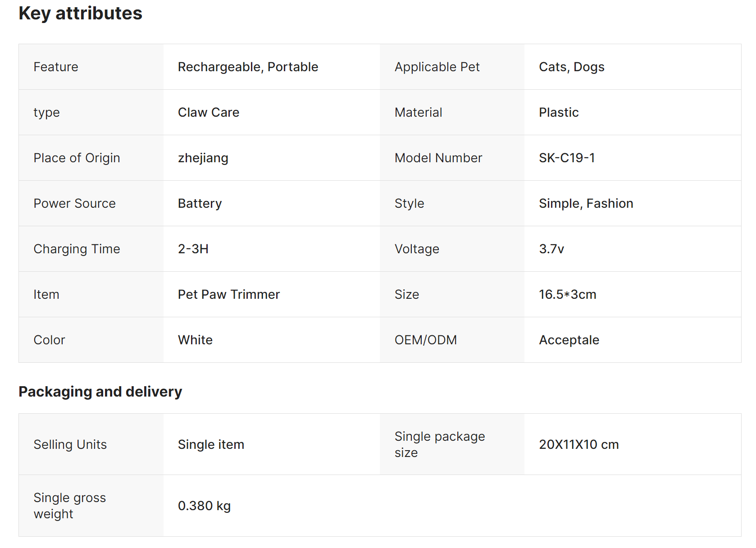Select the White color value
Screen dimensions: 756x548
(195, 340)
